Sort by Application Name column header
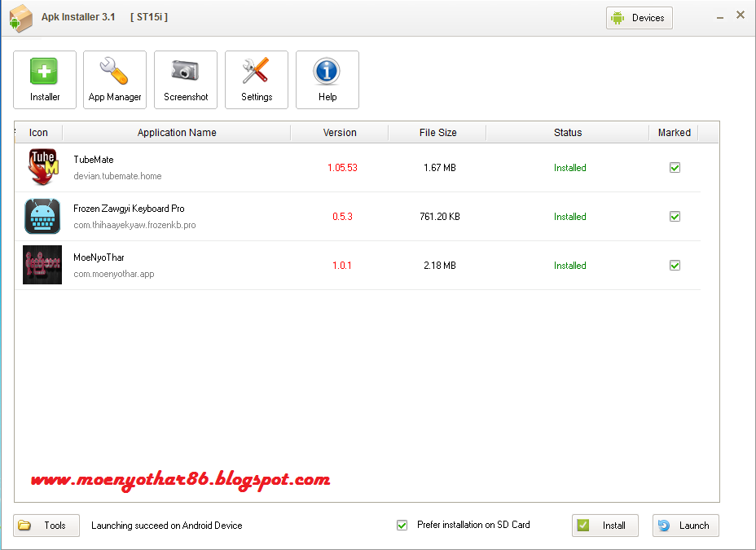Screen dimensions: 756x550 pyautogui.click(x=177, y=133)
